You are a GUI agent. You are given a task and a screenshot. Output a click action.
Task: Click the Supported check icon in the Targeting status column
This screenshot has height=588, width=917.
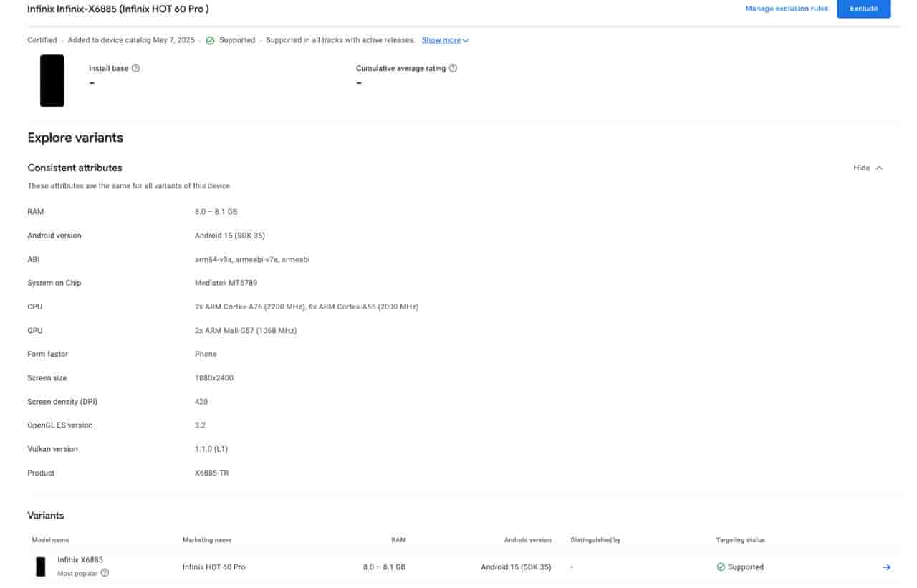point(721,567)
